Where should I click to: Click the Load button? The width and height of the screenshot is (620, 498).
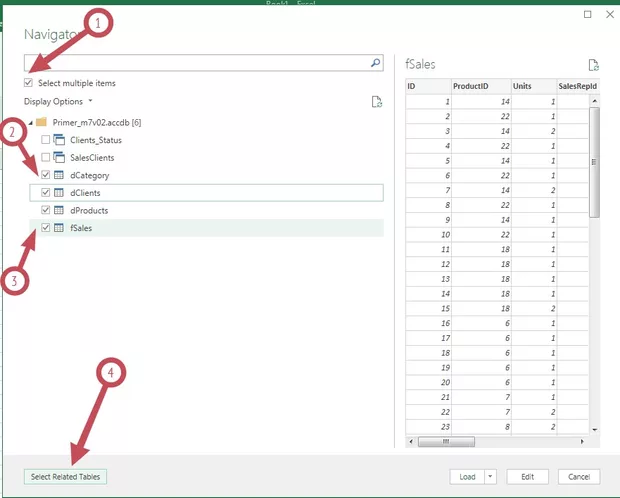click(467, 477)
